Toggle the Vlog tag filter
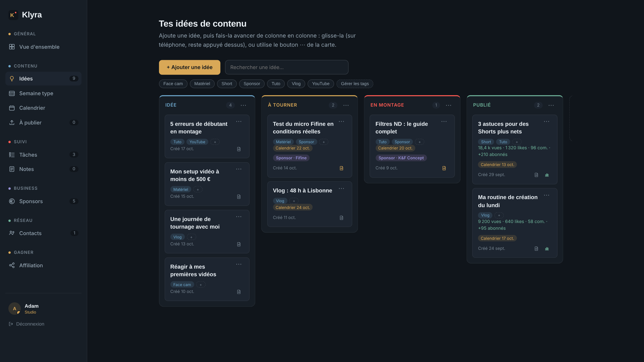644x362 pixels. tap(296, 84)
